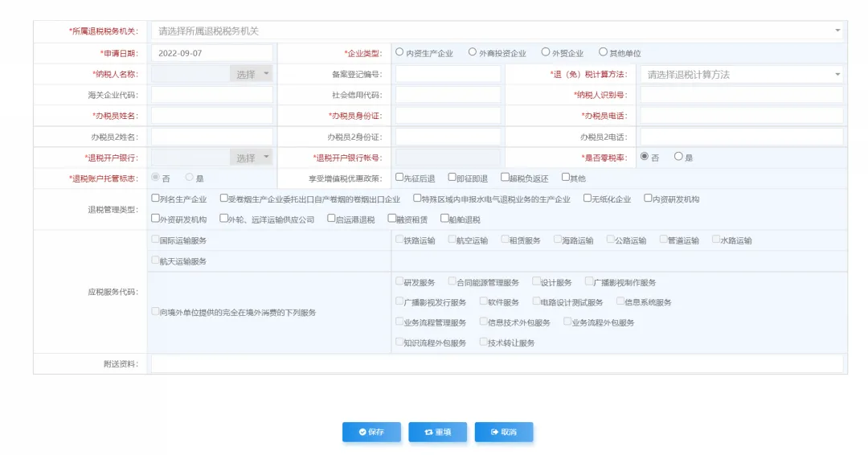Click the 办税员姓名 input field
The image size is (868, 455).
(212, 116)
